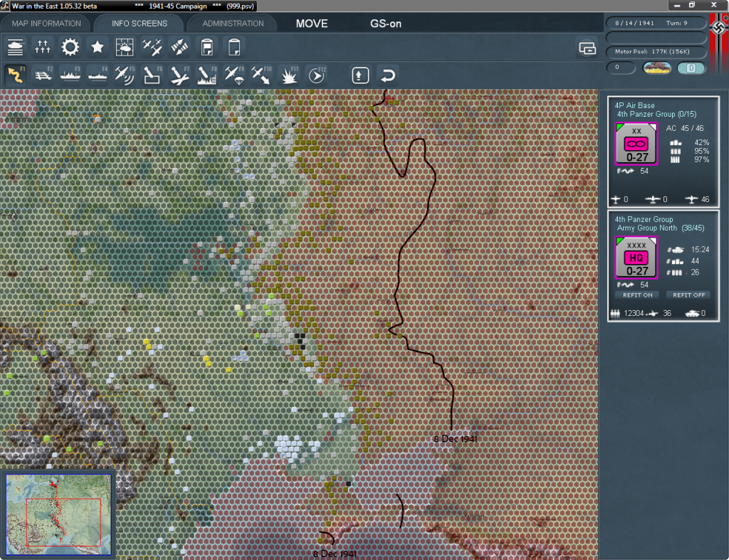
Task: Select the F5 air recon mode
Action: coord(125,75)
